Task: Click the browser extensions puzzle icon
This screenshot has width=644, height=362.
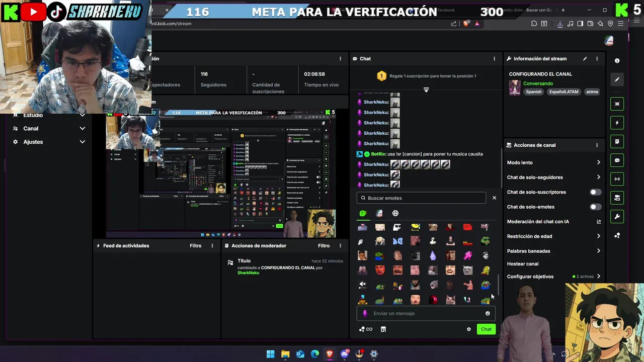Action: pyautogui.click(x=534, y=23)
